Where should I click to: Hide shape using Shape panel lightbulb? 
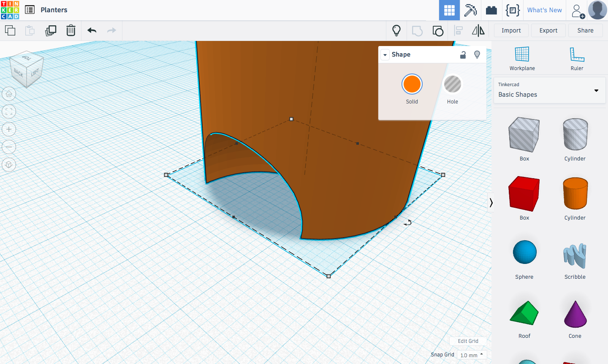[x=477, y=54]
